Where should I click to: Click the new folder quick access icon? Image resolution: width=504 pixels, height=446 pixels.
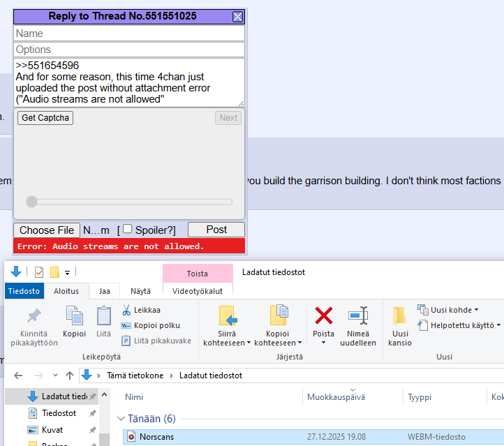pos(54,272)
